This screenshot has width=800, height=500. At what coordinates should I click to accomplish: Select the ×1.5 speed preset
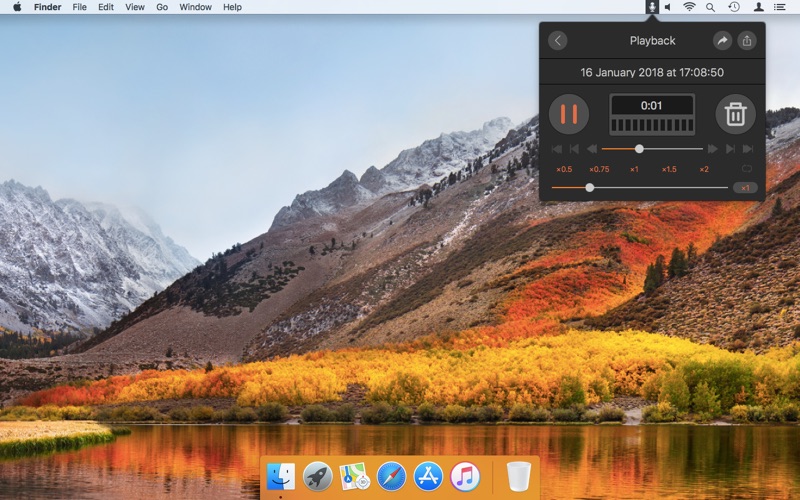(669, 169)
